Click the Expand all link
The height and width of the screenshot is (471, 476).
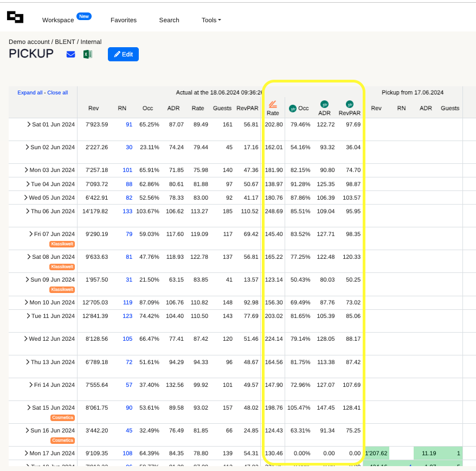[30, 93]
